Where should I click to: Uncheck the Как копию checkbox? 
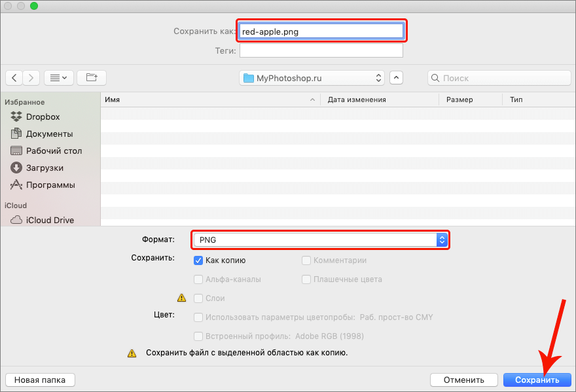(x=198, y=260)
